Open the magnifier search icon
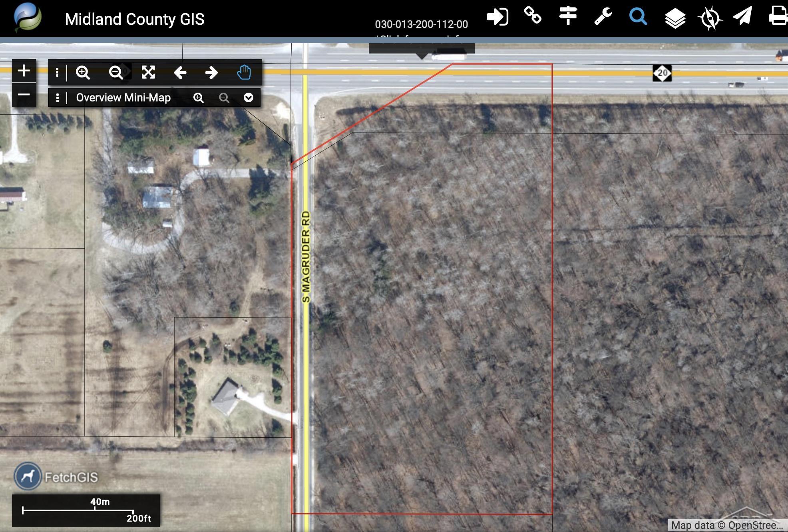Viewport: 788px width, 532px height. (x=638, y=17)
